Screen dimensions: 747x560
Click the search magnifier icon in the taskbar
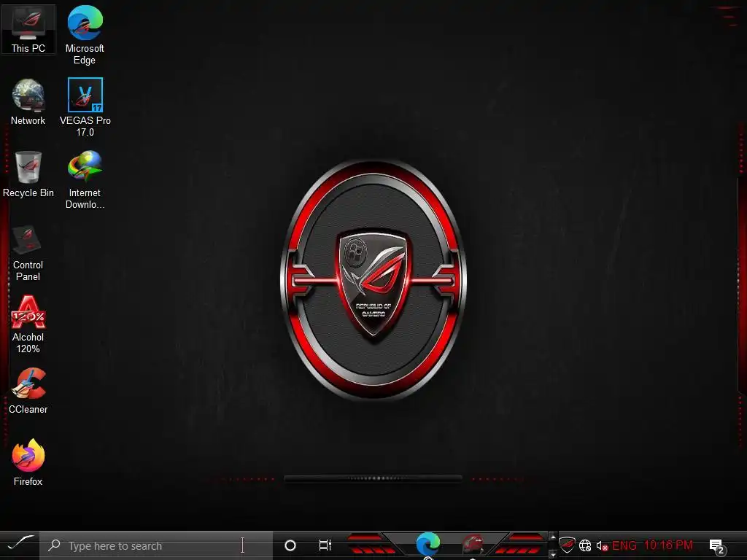click(x=54, y=545)
